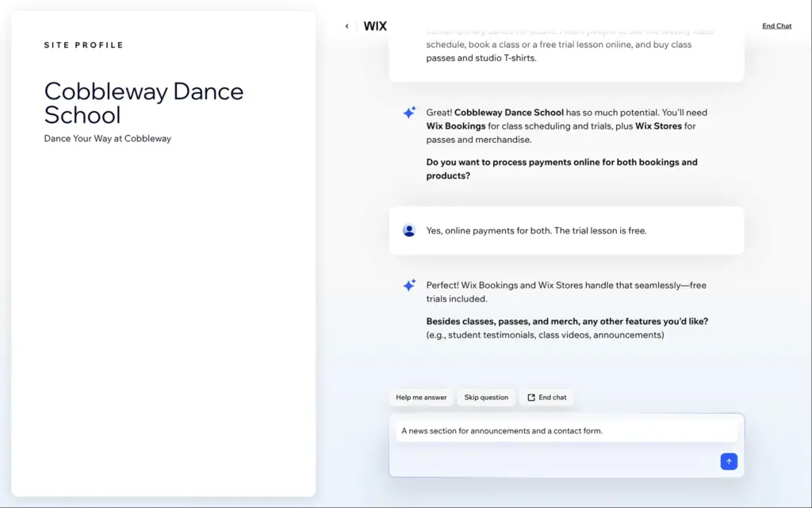Screen dimensions: 812x508
Task: Select the 'Do you want to process payments' question
Action: 562,169
